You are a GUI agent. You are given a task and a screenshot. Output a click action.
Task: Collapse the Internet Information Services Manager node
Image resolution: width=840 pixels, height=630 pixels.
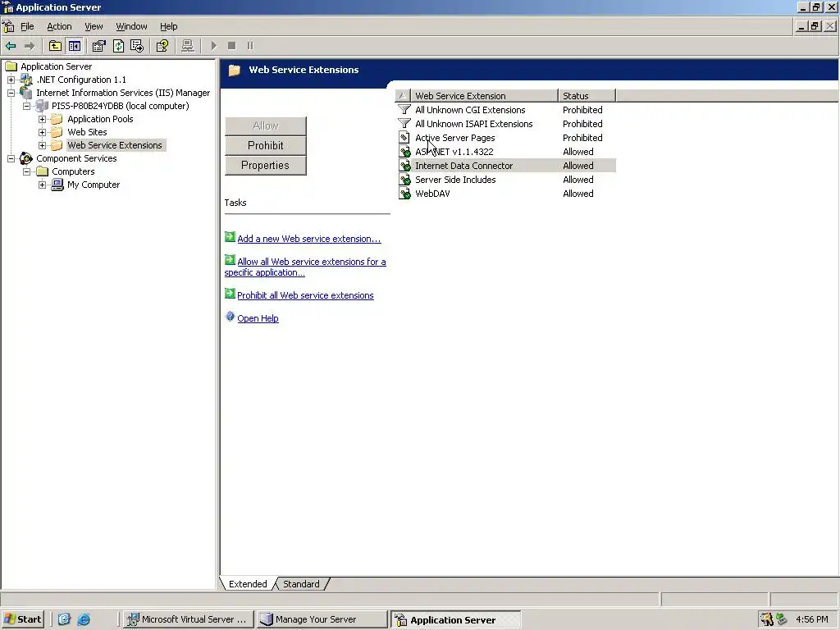click(11, 93)
